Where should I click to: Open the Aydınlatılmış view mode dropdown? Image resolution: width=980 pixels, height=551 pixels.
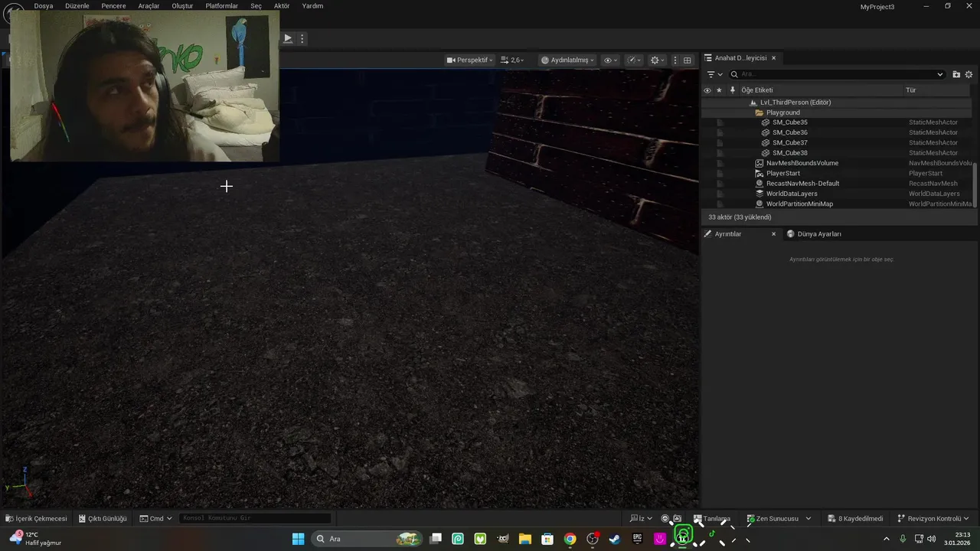pyautogui.click(x=567, y=60)
